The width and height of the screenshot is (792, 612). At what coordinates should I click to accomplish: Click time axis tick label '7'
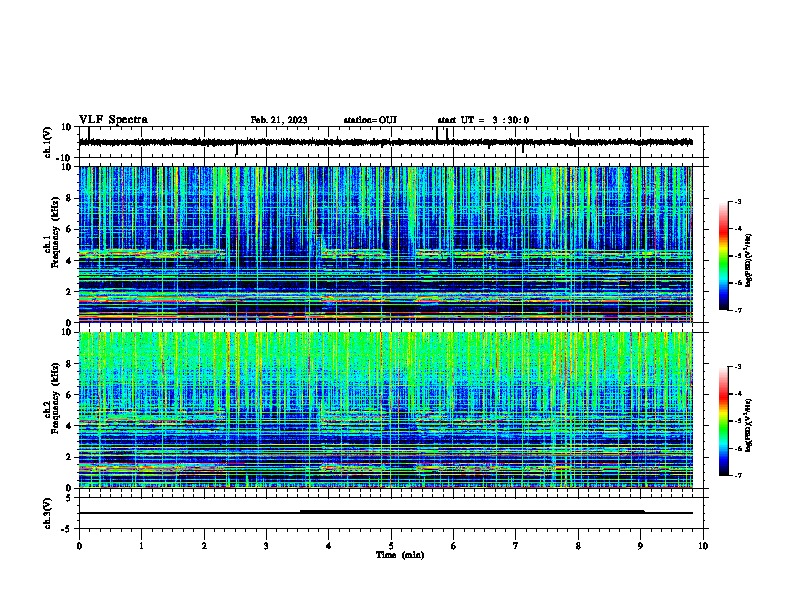pos(516,546)
